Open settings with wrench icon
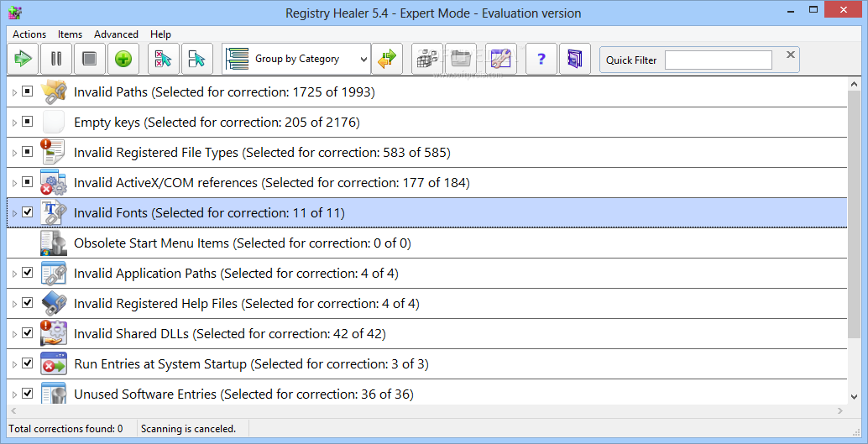 pyautogui.click(x=501, y=59)
